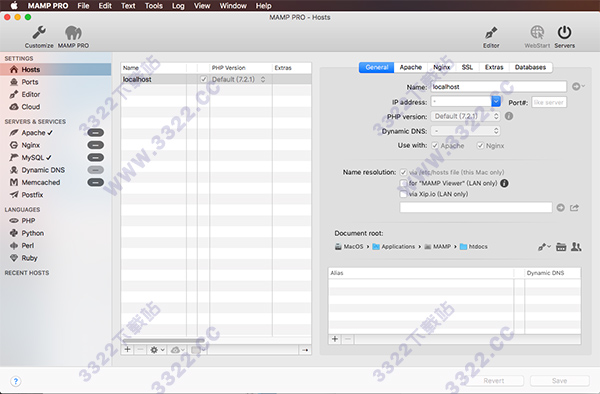Open the Dynamic DNS dropdown
This screenshot has height=394, width=600.
pos(466,131)
